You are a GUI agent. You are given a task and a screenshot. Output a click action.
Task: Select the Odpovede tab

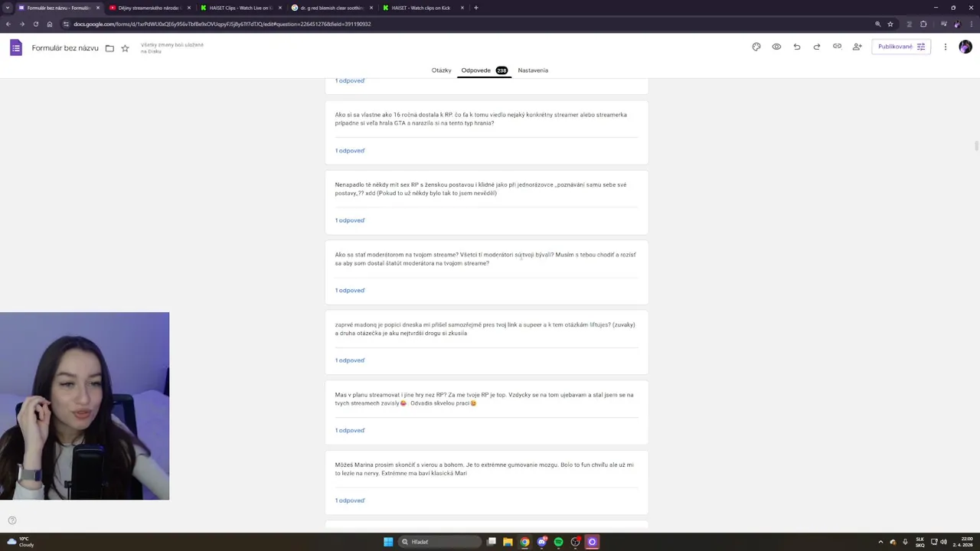(484, 70)
